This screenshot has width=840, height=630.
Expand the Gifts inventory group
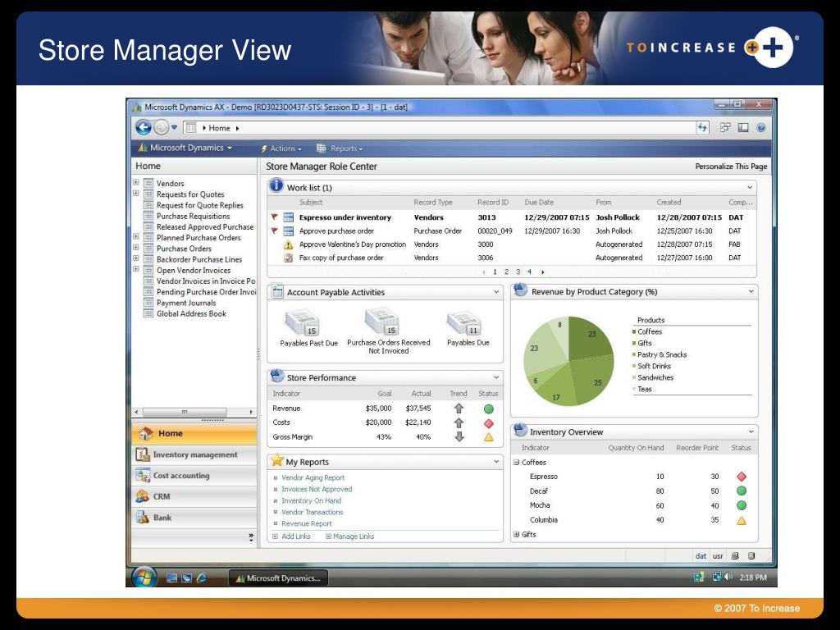click(x=517, y=534)
